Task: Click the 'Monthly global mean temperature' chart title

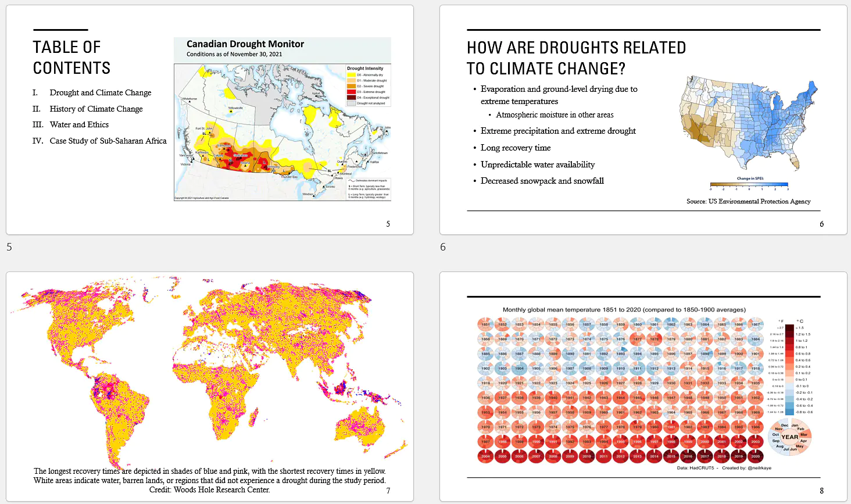Action: tap(624, 310)
